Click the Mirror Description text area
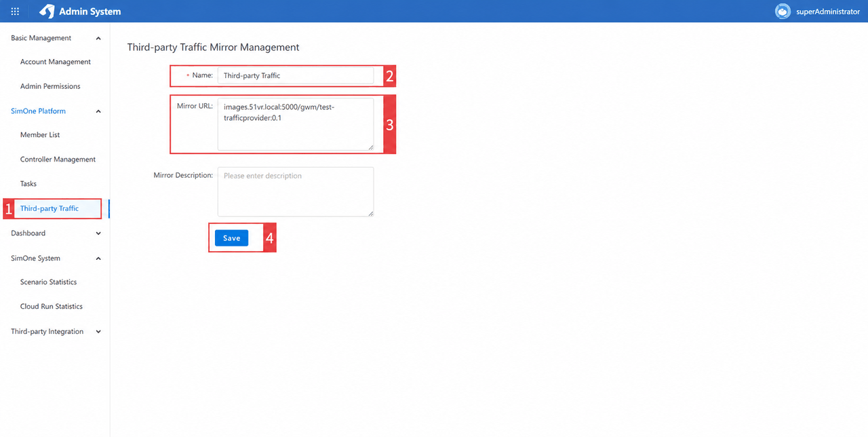This screenshot has height=437, width=868. [x=296, y=192]
